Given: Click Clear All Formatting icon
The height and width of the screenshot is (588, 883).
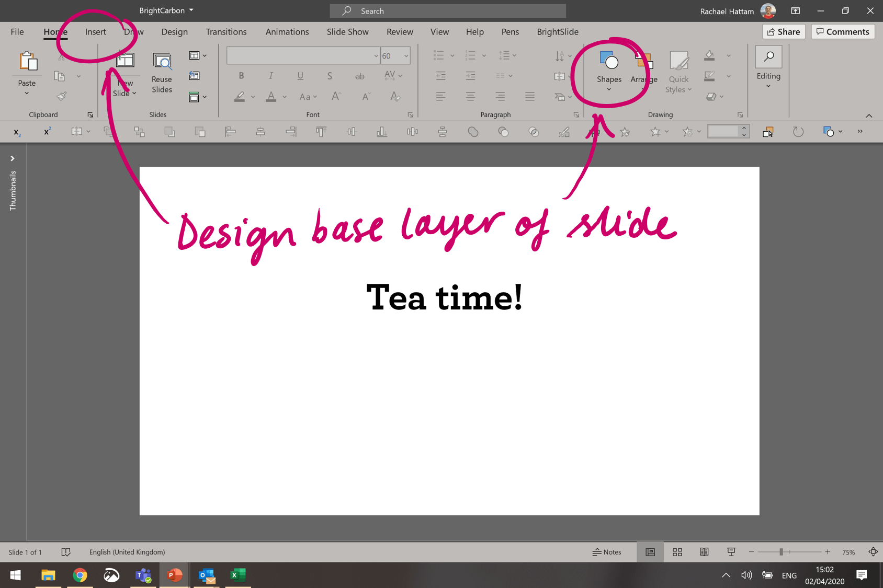Looking at the screenshot, I should (x=395, y=96).
